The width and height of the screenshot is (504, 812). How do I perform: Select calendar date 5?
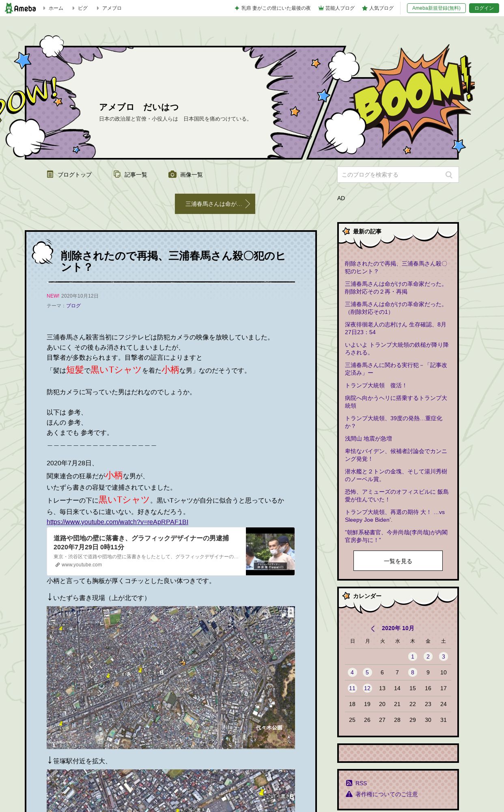pos(367,672)
